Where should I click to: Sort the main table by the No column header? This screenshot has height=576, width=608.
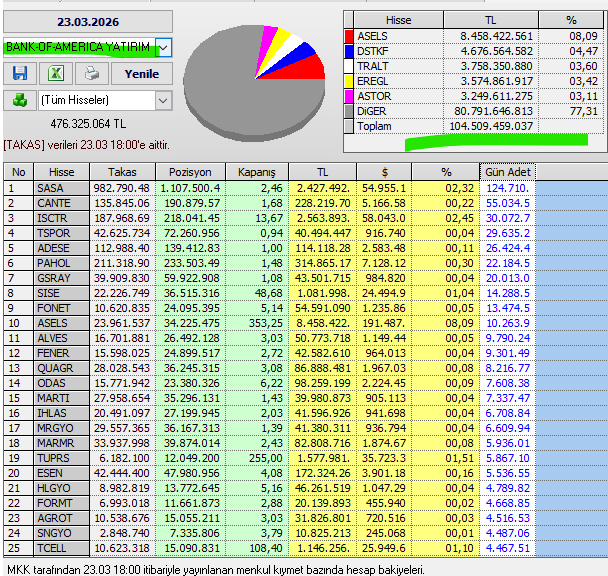[19, 172]
